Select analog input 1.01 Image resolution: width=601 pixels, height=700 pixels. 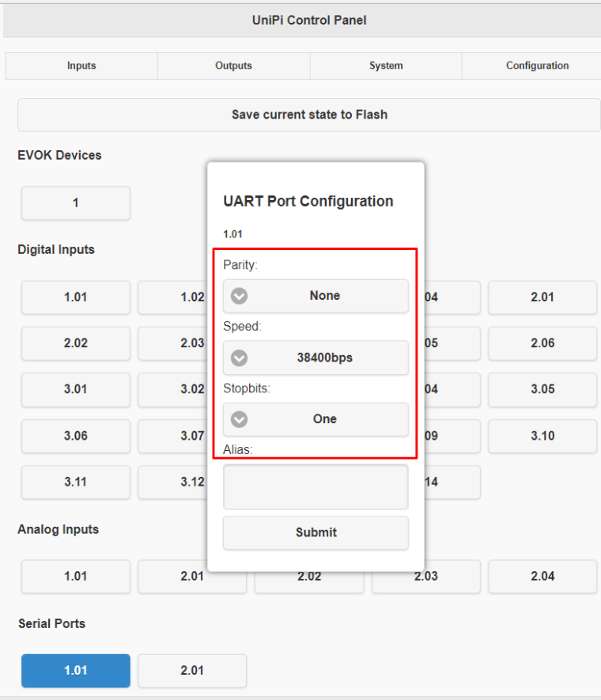76,577
